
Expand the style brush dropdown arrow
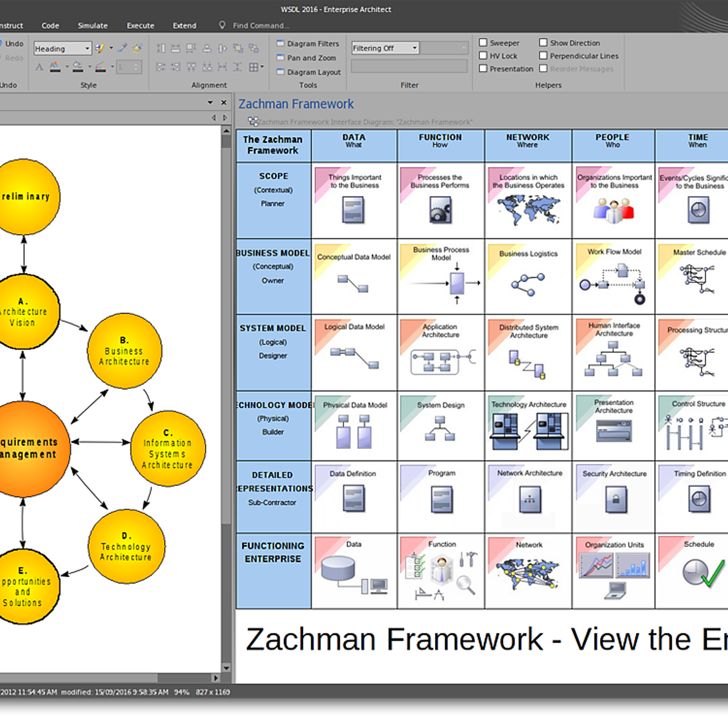point(111,48)
